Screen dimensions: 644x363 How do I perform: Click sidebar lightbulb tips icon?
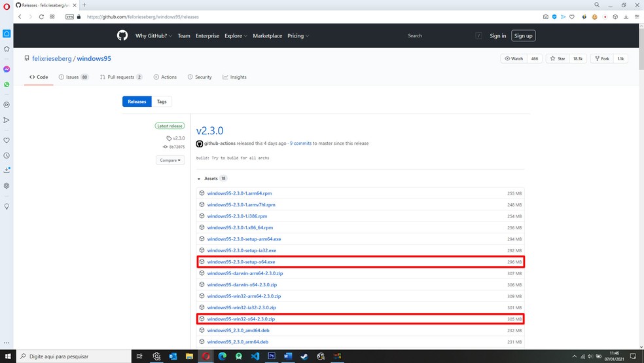tap(7, 206)
